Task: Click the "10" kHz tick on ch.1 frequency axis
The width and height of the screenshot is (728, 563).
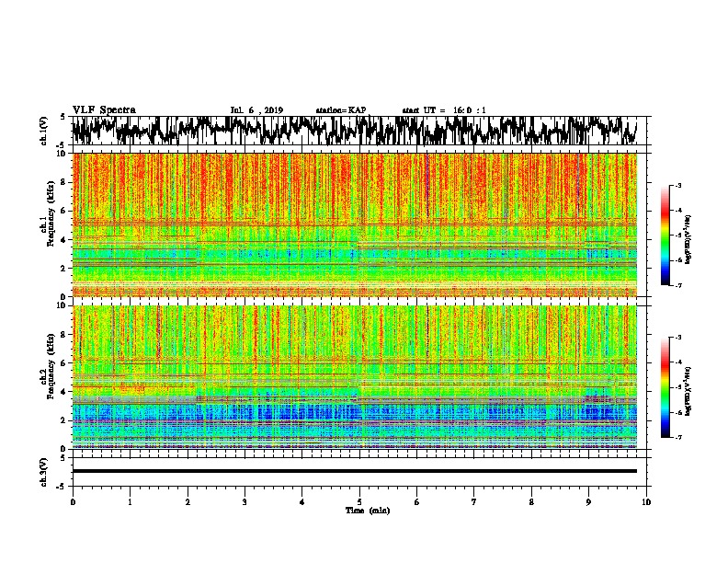Action: coord(63,154)
